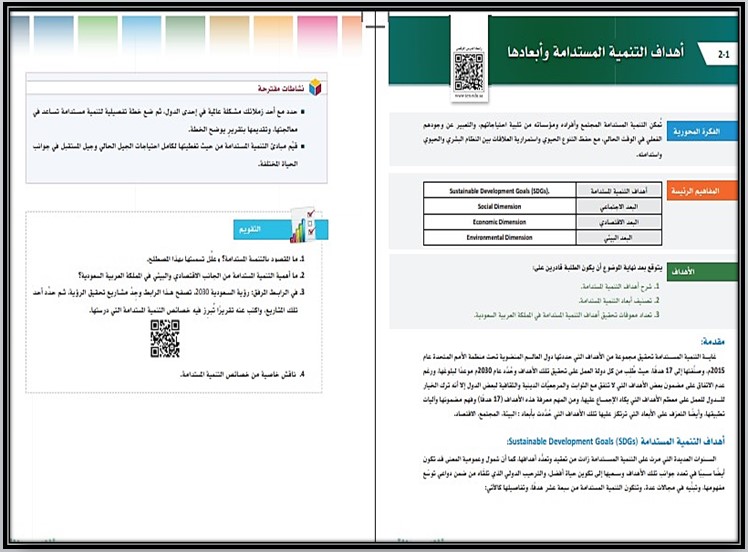This screenshot has width=748, height=552.
Task: Select the البعد الاقتصادي table cell
Action: pyautogui.click(x=619, y=222)
